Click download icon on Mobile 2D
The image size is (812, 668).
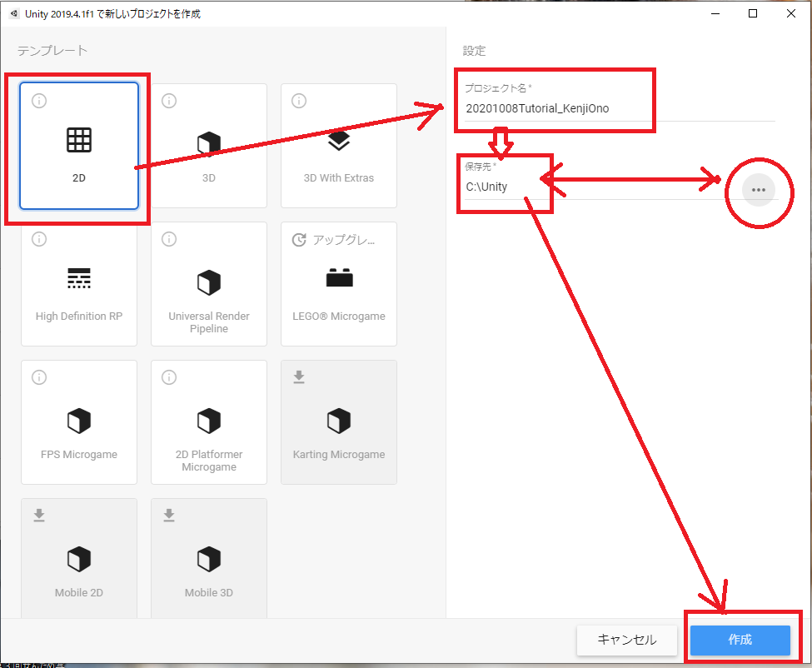point(39,515)
